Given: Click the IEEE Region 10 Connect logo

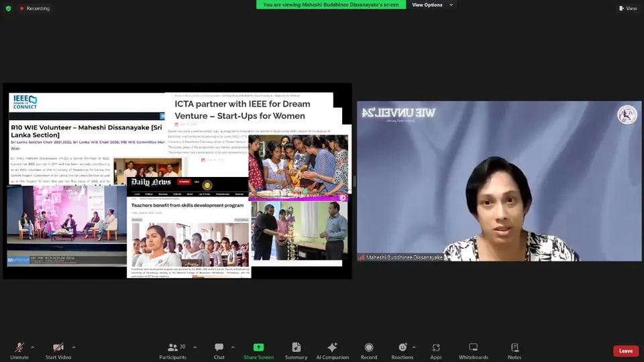Looking at the screenshot, I should click(x=25, y=102).
